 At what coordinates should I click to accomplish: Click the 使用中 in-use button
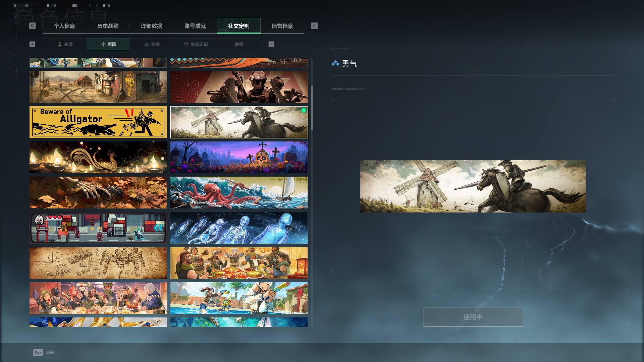473,317
